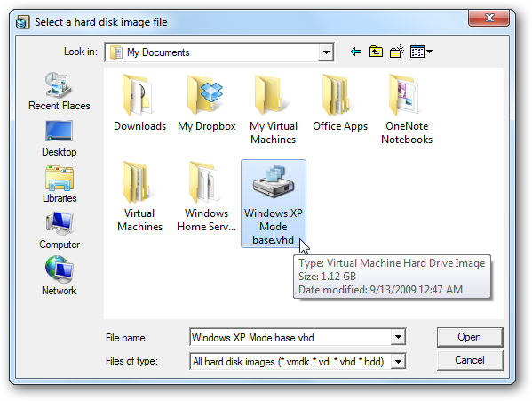This screenshot has height=401, width=532.
Task: Close the hard disk image dialog
Action: [488, 18]
